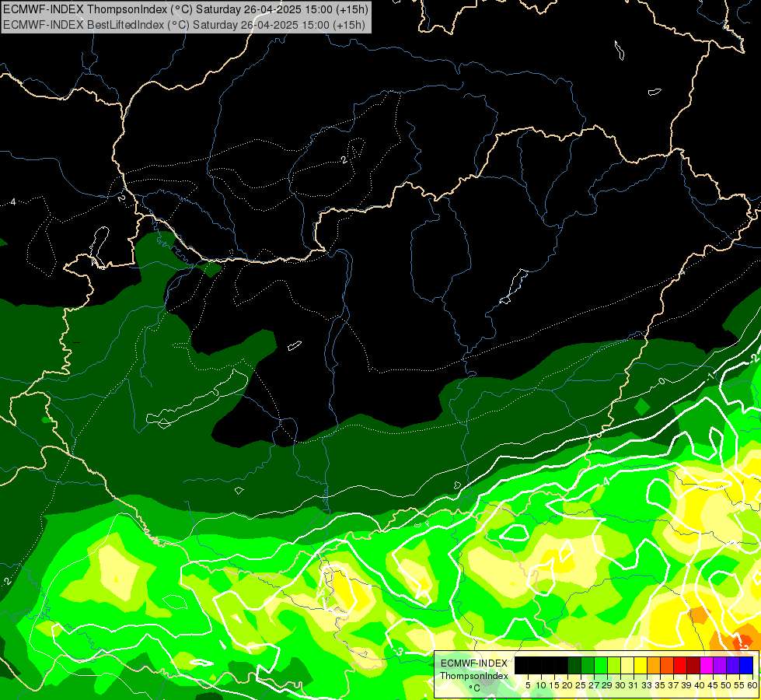Click the bright red 37–39 legend swatch
The height and width of the screenshot is (700, 761).
[680, 665]
